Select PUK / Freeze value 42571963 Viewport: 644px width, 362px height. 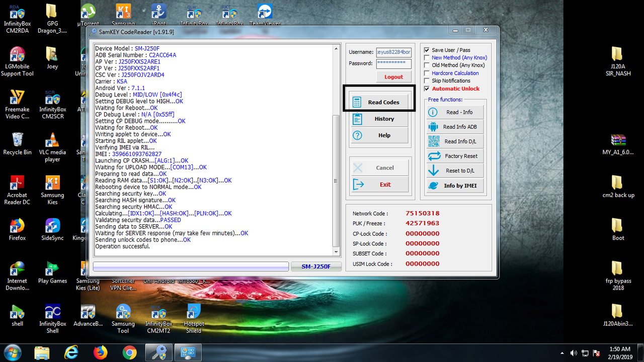(x=422, y=223)
